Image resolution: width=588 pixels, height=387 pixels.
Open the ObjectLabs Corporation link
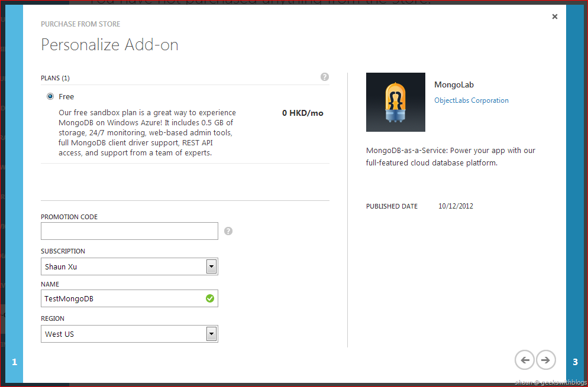[x=471, y=100]
